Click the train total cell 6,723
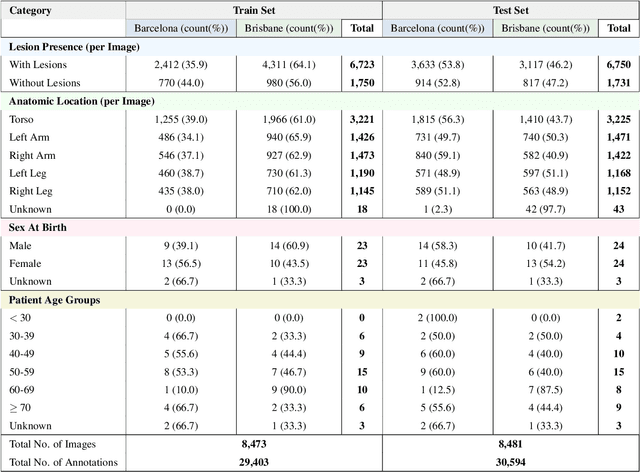 pos(360,65)
